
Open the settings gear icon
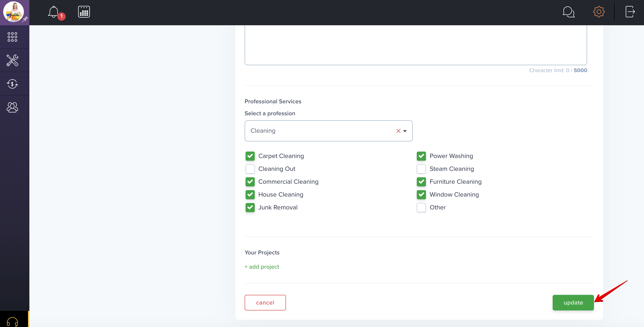pos(599,12)
